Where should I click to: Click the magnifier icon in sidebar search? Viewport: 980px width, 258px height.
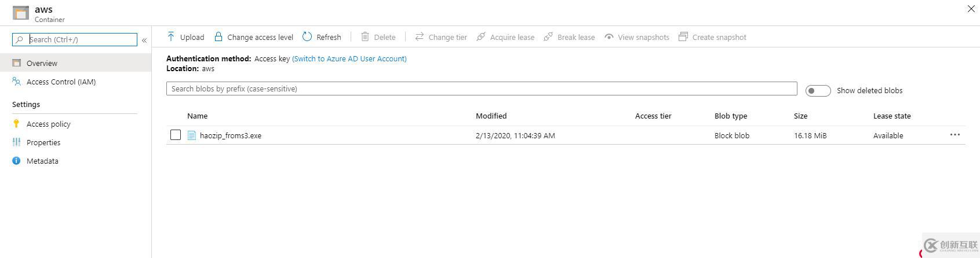(x=20, y=39)
